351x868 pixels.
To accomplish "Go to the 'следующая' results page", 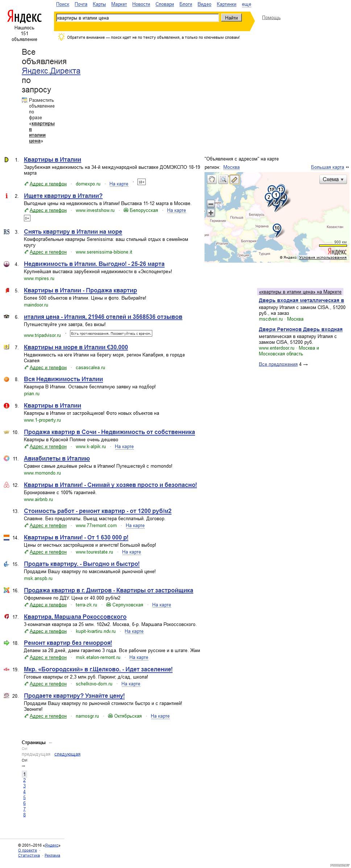I will [x=67, y=754].
